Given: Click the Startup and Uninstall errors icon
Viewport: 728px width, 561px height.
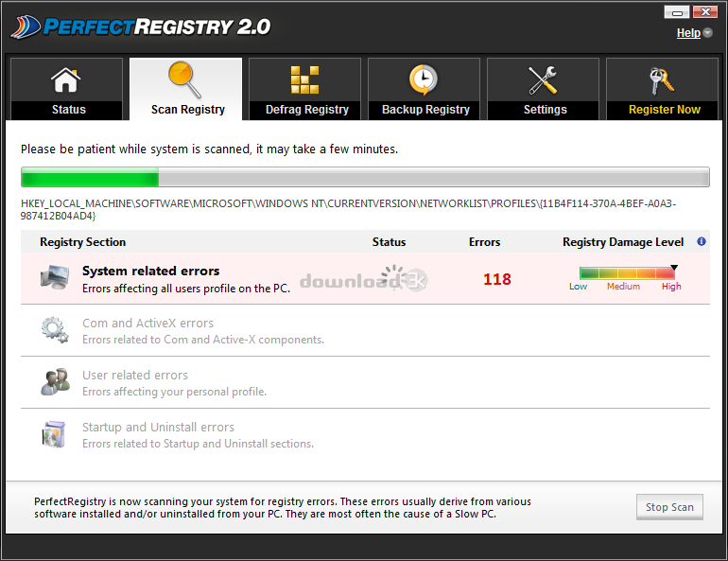Looking at the screenshot, I should click(x=54, y=434).
